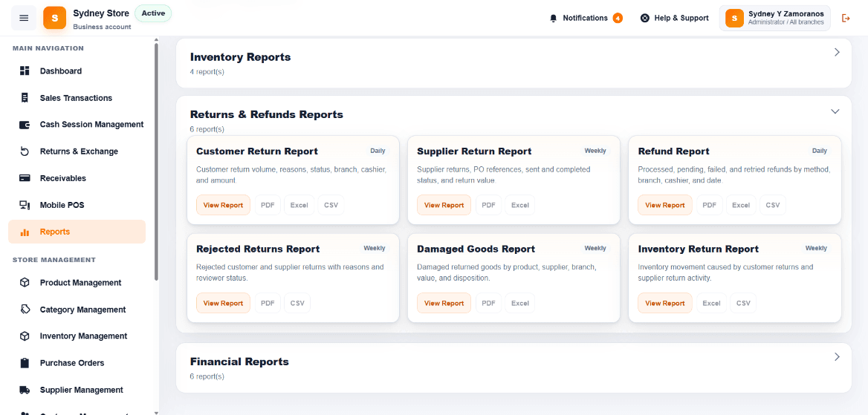Click the Product Management box icon
This screenshot has width=868, height=415.
(x=25, y=283)
